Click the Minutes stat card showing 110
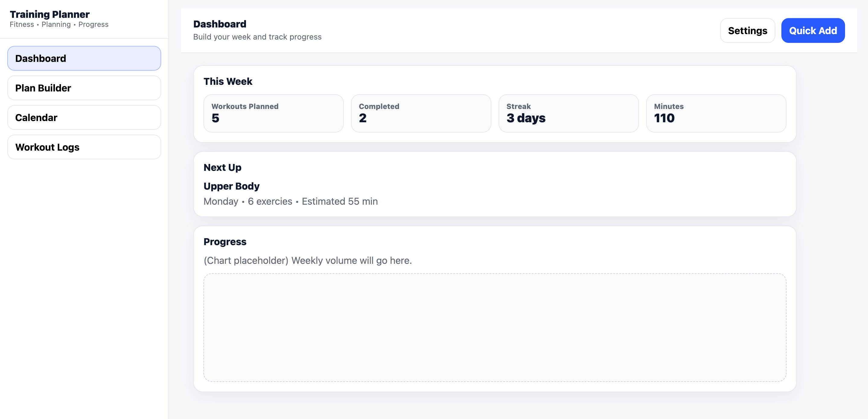868x419 pixels. [x=716, y=113]
